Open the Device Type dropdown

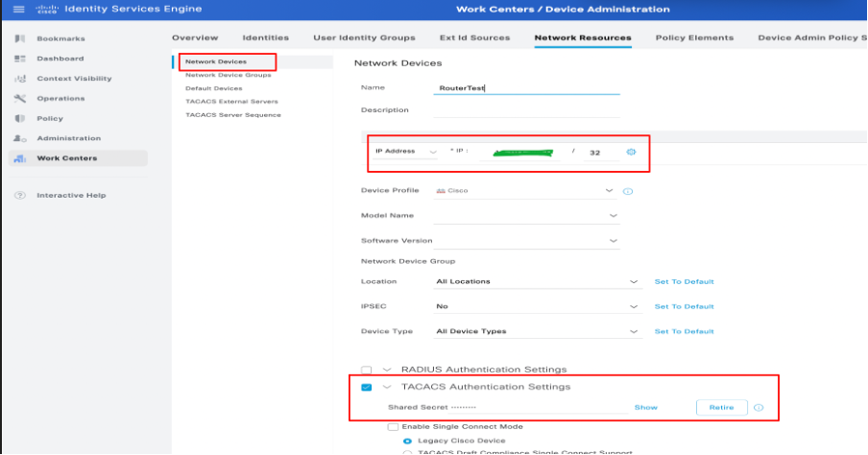click(538, 331)
